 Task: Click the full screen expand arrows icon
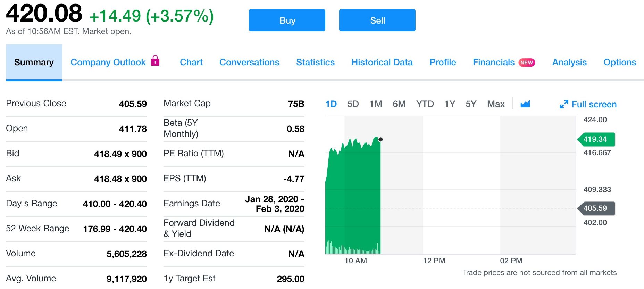click(x=564, y=104)
